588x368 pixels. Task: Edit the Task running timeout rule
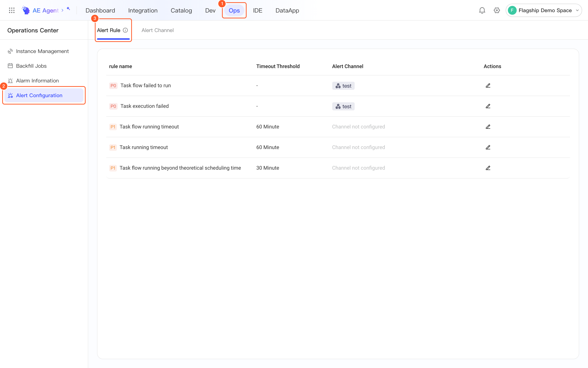488,147
